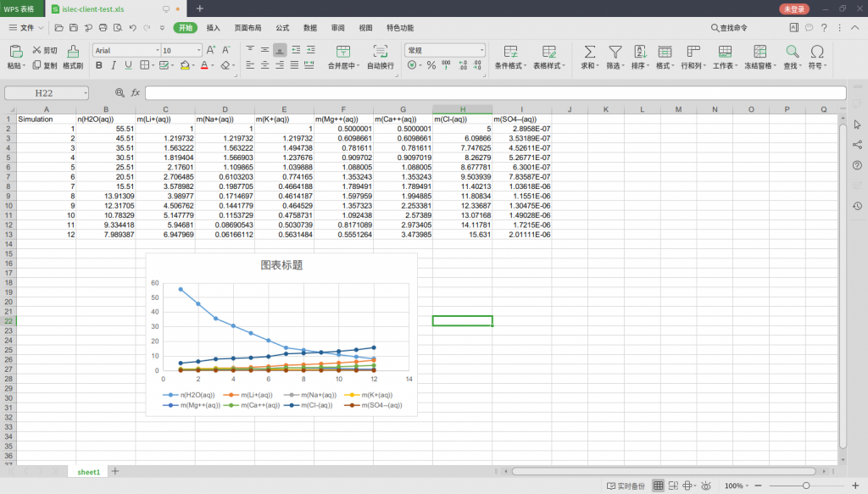This screenshot has height=494, width=868.
Task: Freeze panes with 冻结窗格
Action: [x=760, y=58]
